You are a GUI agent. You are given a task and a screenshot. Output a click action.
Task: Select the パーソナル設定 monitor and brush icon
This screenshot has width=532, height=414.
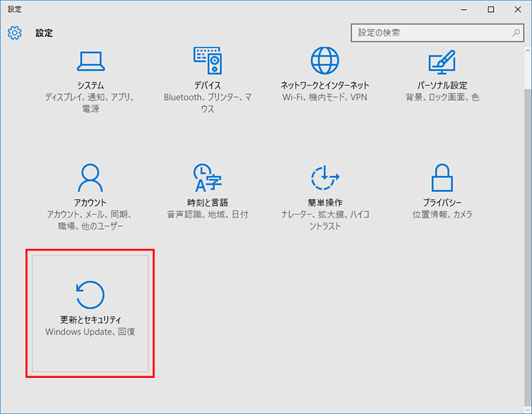(x=442, y=61)
